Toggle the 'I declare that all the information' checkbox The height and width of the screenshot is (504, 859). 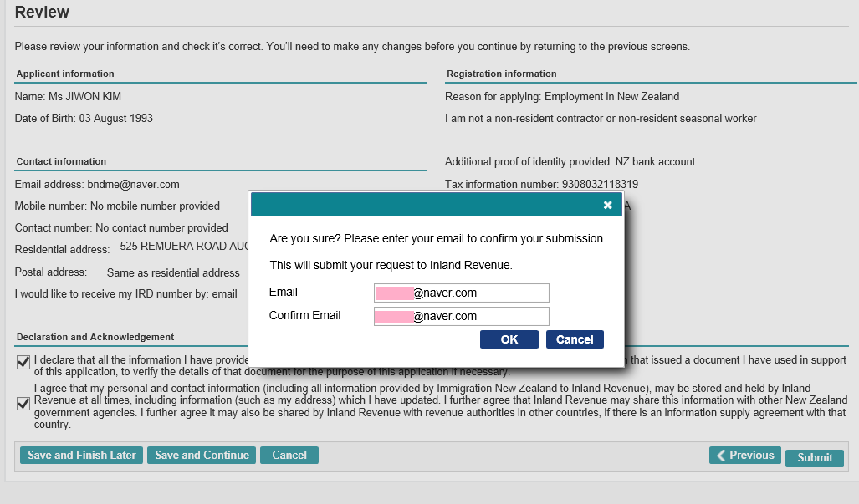click(23, 362)
